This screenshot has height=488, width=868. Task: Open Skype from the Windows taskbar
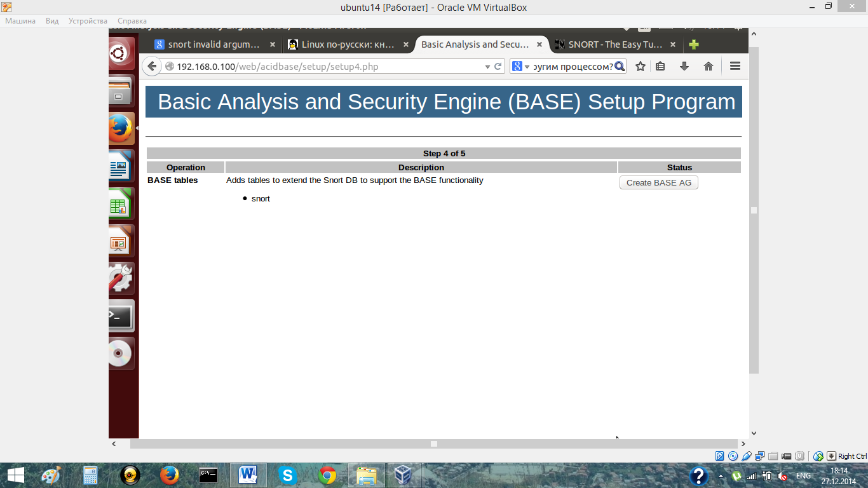pos(288,475)
